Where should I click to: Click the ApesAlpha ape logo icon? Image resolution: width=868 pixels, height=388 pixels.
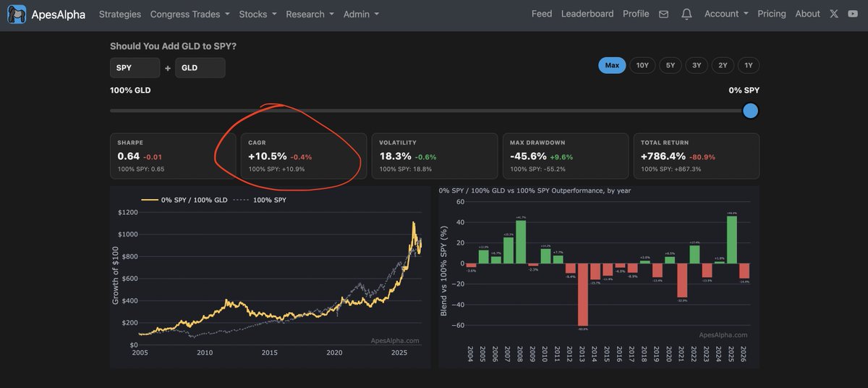coord(16,14)
